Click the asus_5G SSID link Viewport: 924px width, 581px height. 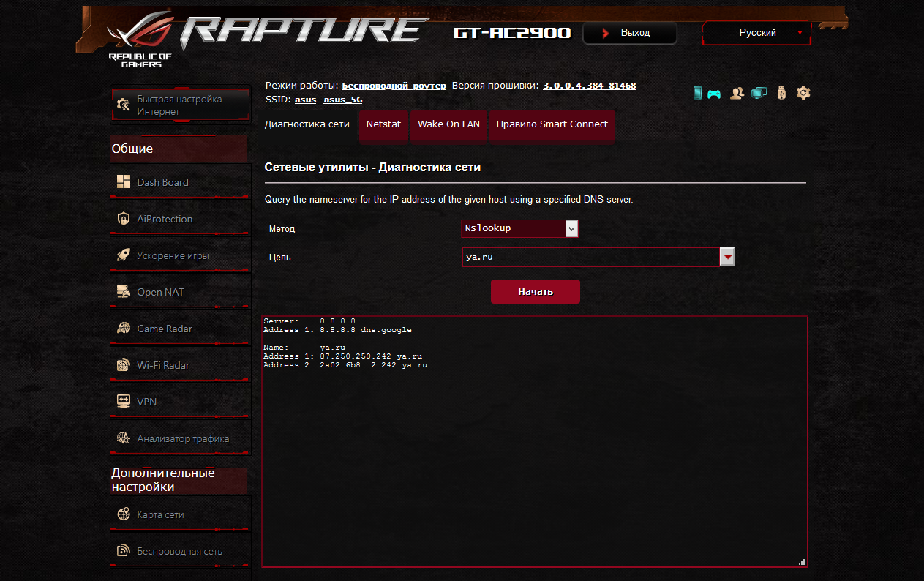(343, 100)
